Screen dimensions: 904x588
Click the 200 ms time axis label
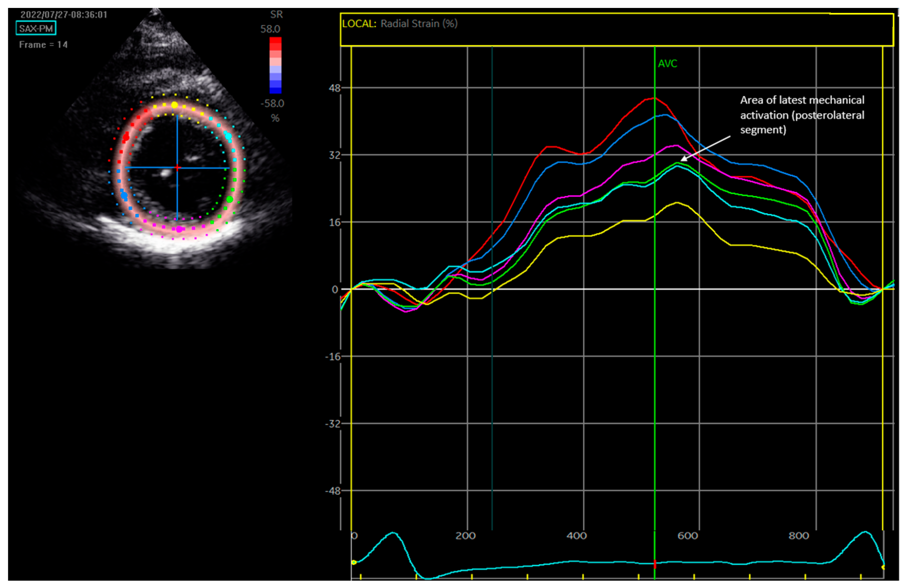click(465, 536)
